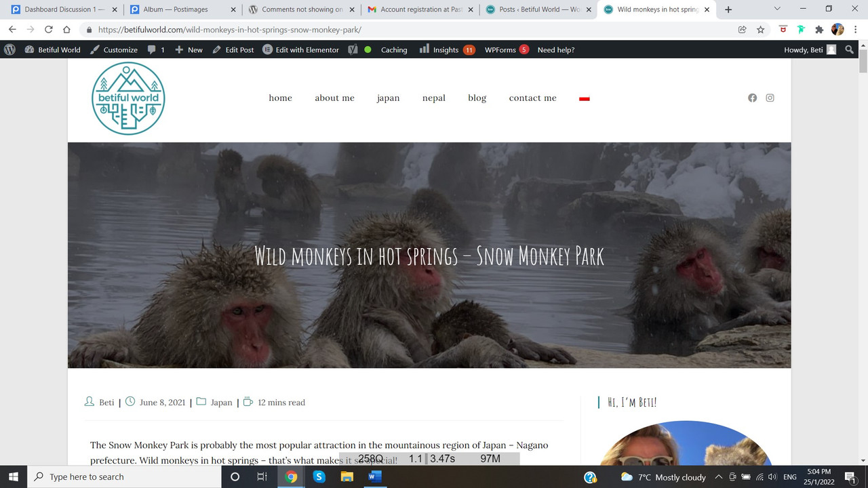The width and height of the screenshot is (868, 488).
Task: Select the Customize paintbrush icon
Action: [95, 49]
